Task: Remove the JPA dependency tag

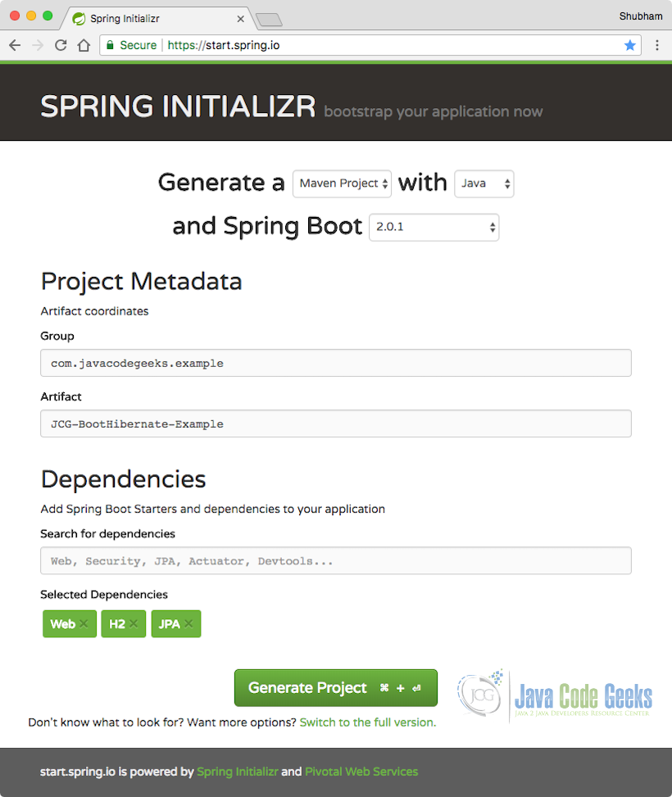Action: point(188,623)
